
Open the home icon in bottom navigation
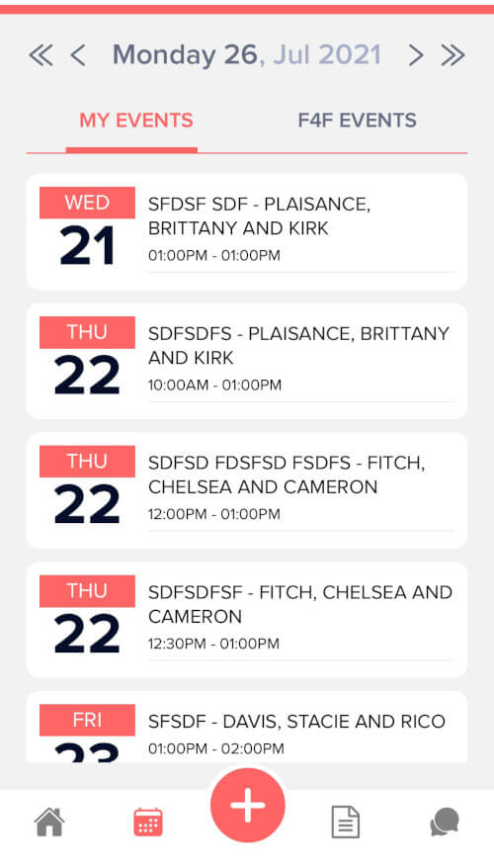(x=49, y=823)
